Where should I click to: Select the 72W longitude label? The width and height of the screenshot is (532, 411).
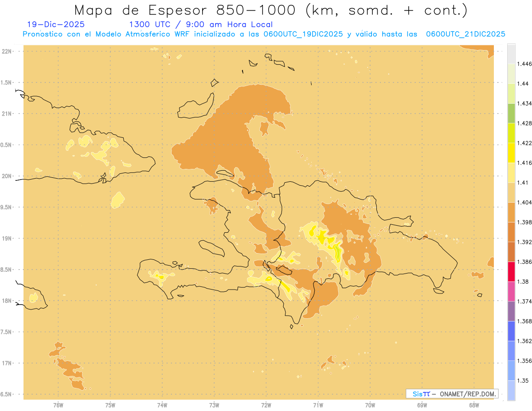coord(266,405)
